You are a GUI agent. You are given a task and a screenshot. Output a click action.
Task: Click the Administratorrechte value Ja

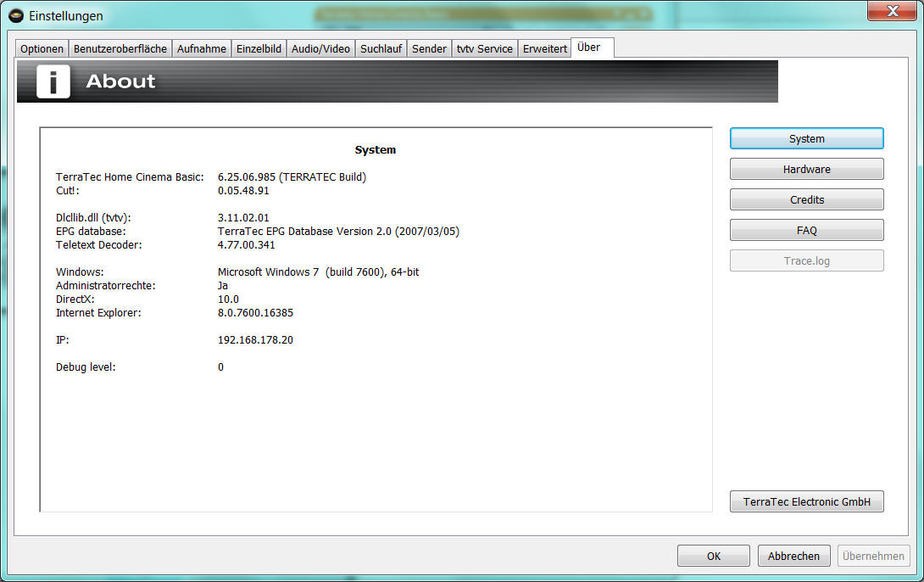click(x=223, y=285)
